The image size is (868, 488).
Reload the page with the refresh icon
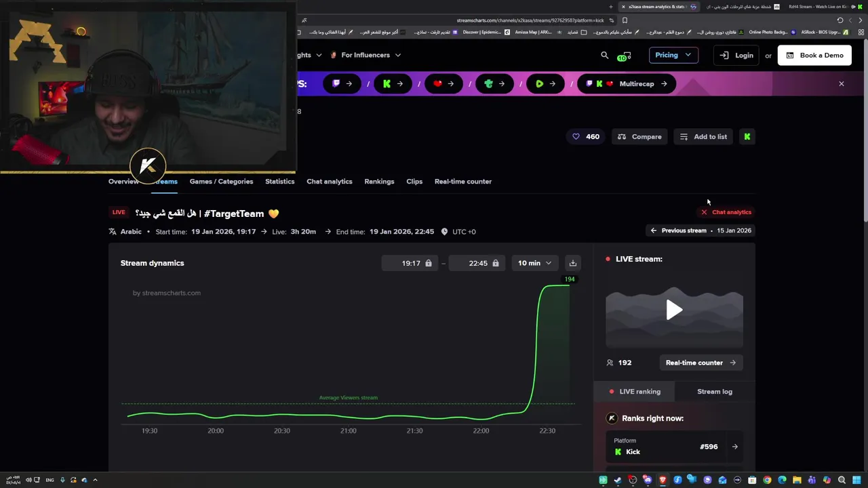point(840,20)
